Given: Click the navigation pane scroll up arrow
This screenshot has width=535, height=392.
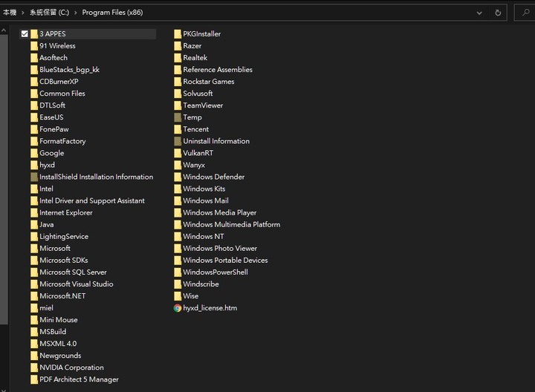Looking at the screenshot, I should [x=4, y=30].
